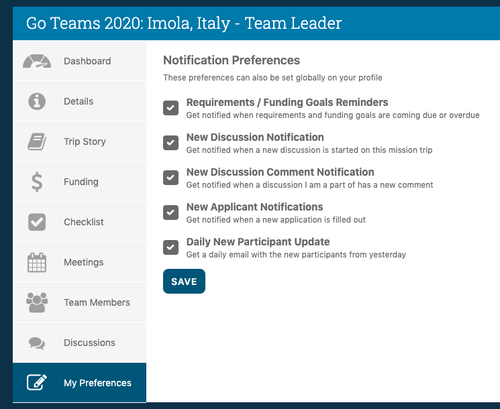Click the Meetings calendar icon
Viewport: 500px width, 409px height.
pyautogui.click(x=37, y=262)
